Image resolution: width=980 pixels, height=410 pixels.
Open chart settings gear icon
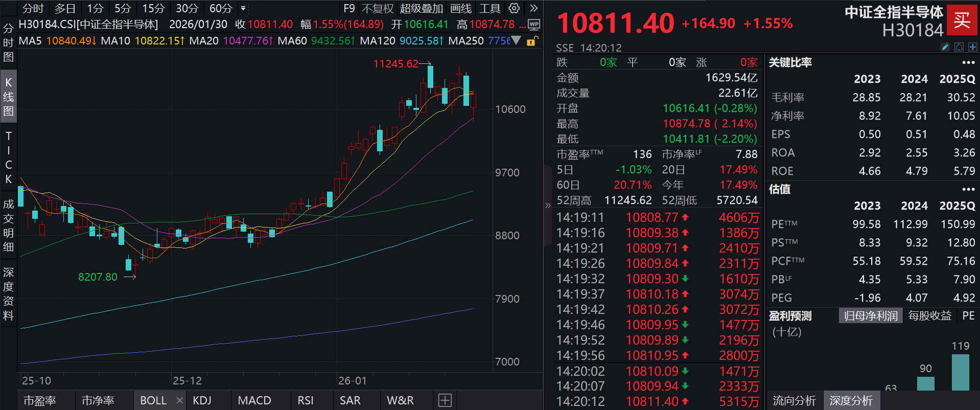[x=514, y=8]
